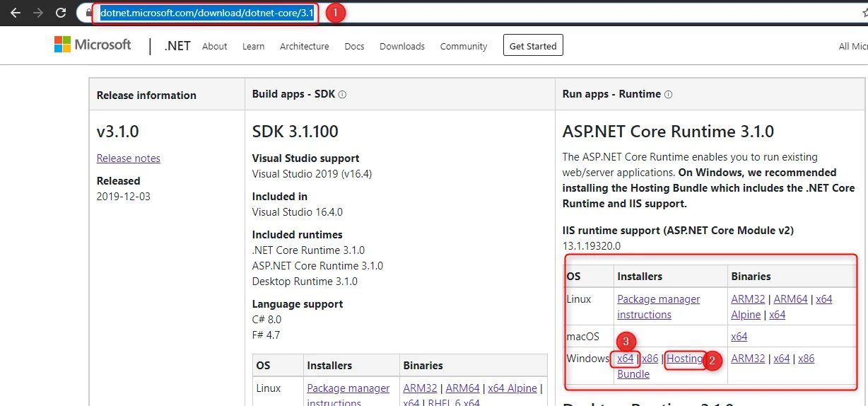Screen dimensions: 868x406
Task: Reload the page with refresh icon
Action: pyautogui.click(x=61, y=13)
